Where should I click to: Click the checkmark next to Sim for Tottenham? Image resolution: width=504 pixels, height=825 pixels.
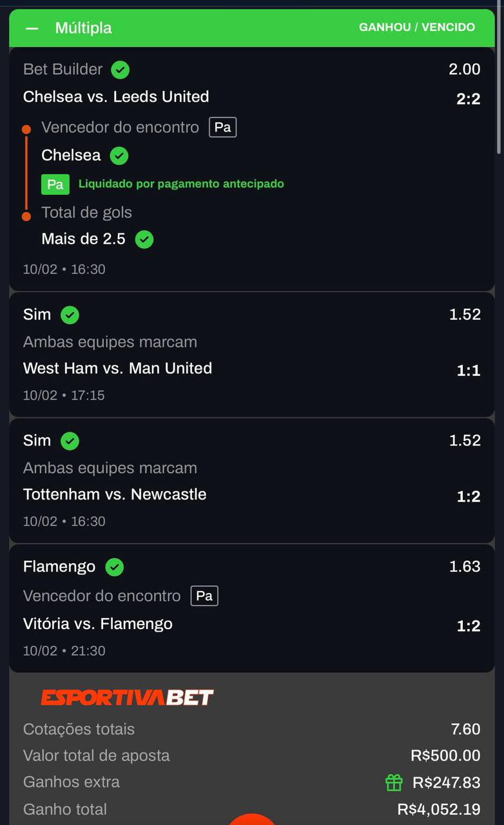point(70,441)
